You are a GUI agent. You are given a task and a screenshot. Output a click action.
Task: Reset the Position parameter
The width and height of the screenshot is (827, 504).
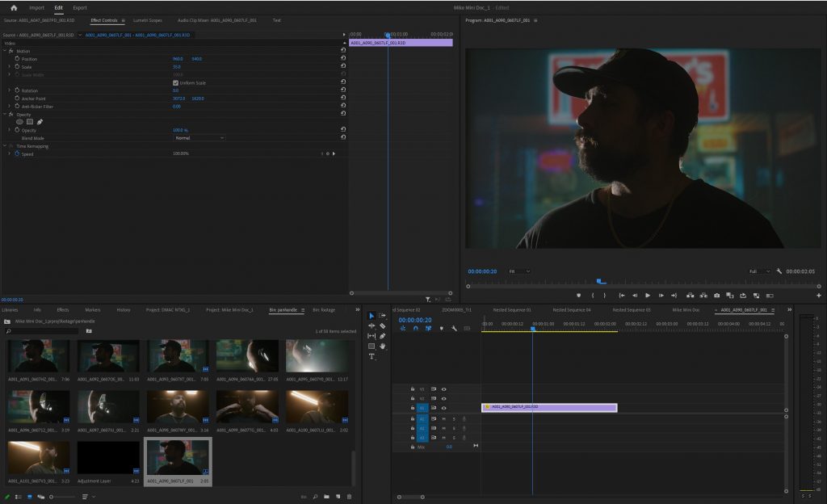coord(343,58)
